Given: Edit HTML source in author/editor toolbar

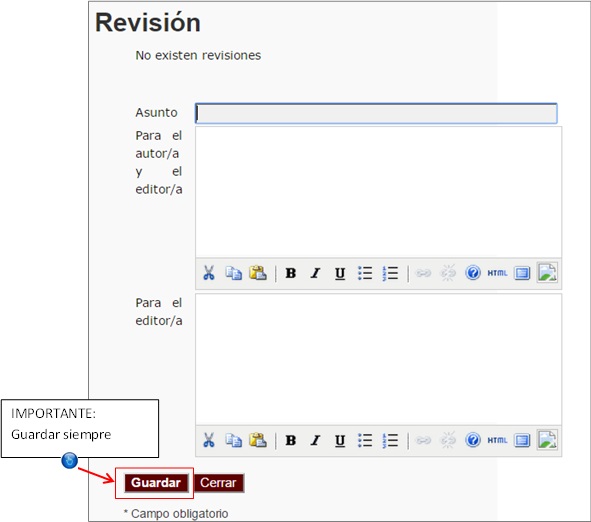Looking at the screenshot, I should click(x=497, y=273).
